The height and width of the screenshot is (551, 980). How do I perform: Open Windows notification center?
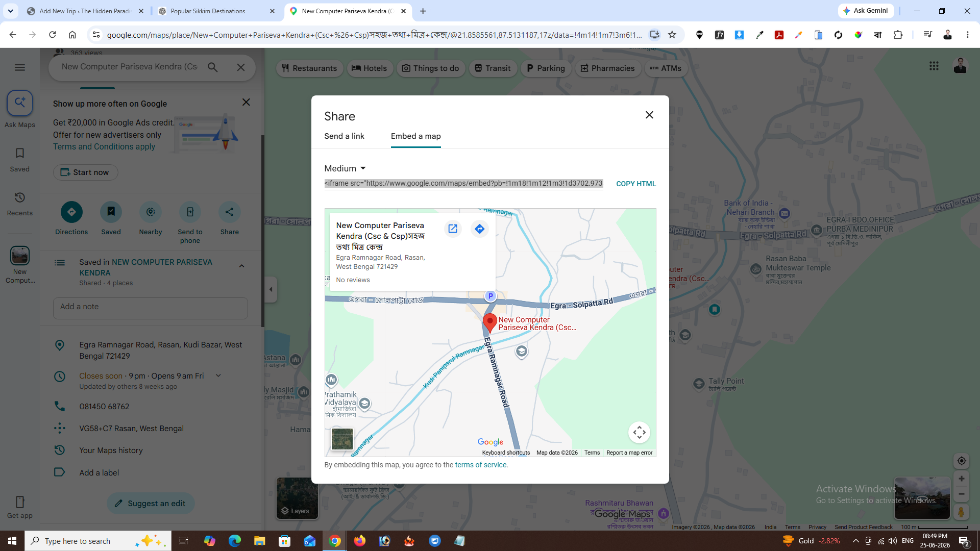click(x=964, y=541)
